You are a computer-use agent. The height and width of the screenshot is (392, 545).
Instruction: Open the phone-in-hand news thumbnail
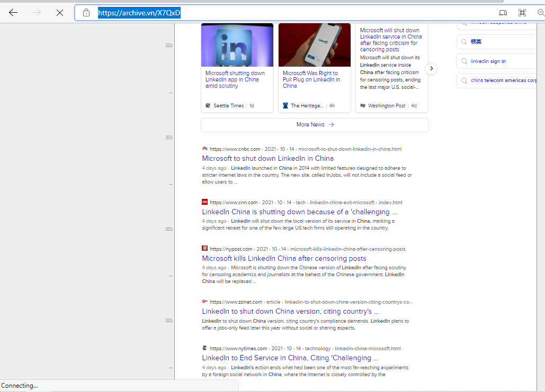[x=315, y=45]
